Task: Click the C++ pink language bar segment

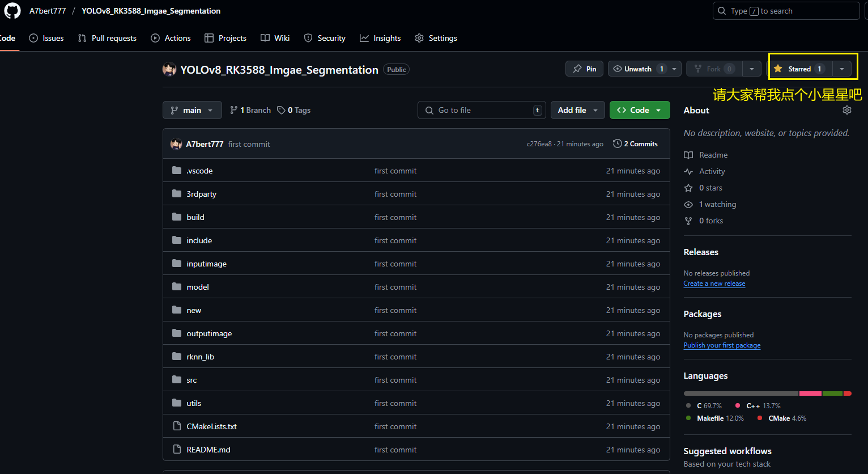Action: tap(810, 393)
